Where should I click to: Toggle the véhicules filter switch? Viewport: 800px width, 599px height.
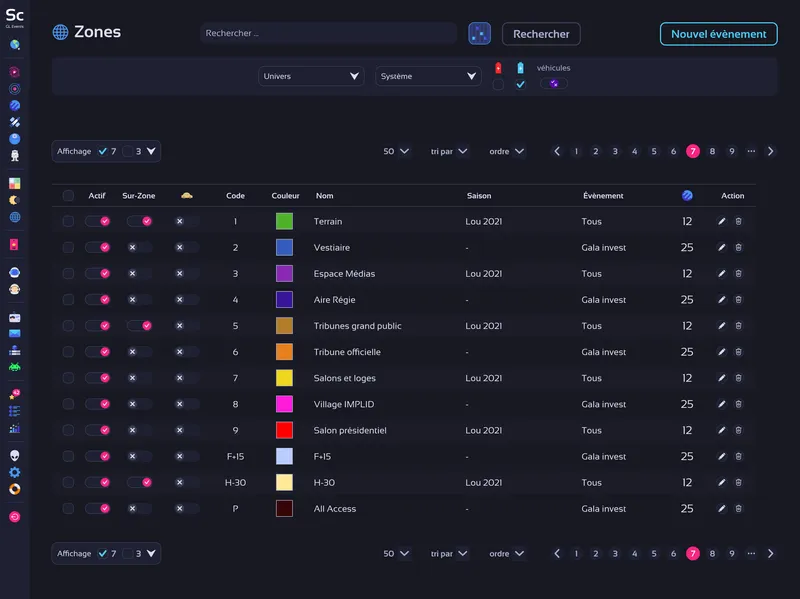[553, 84]
